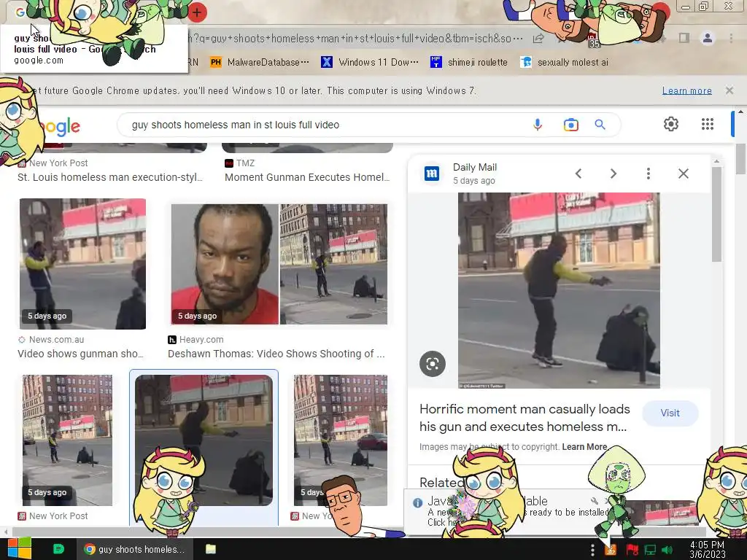Start voice search with the microphone icon
Viewport: 747px width, 560px height.
point(538,125)
